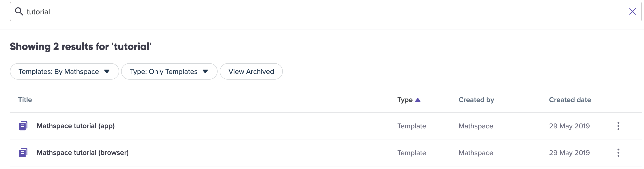This screenshot has width=644, height=169.
Task: Open the three-dot menu for Mathspace tutorial (app)
Action: (x=618, y=126)
